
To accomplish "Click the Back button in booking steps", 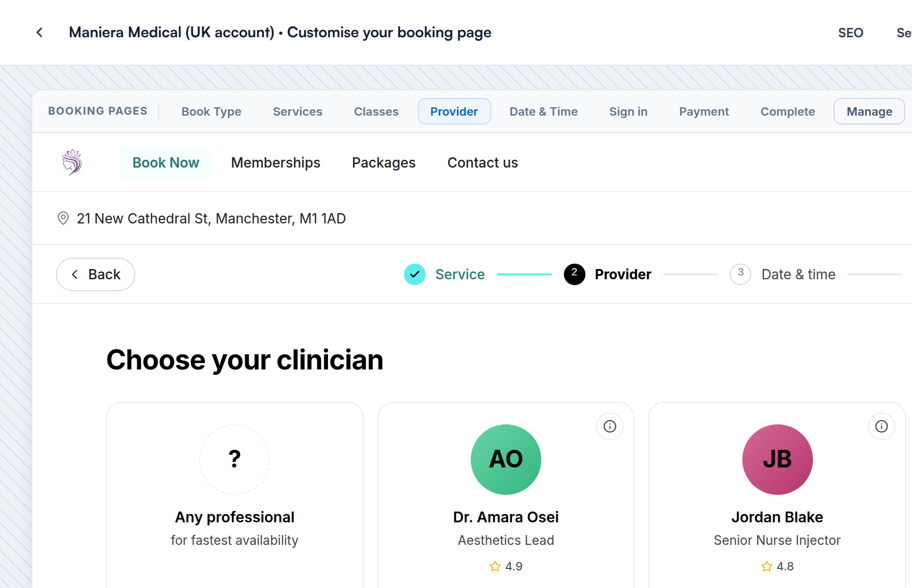I will (96, 274).
